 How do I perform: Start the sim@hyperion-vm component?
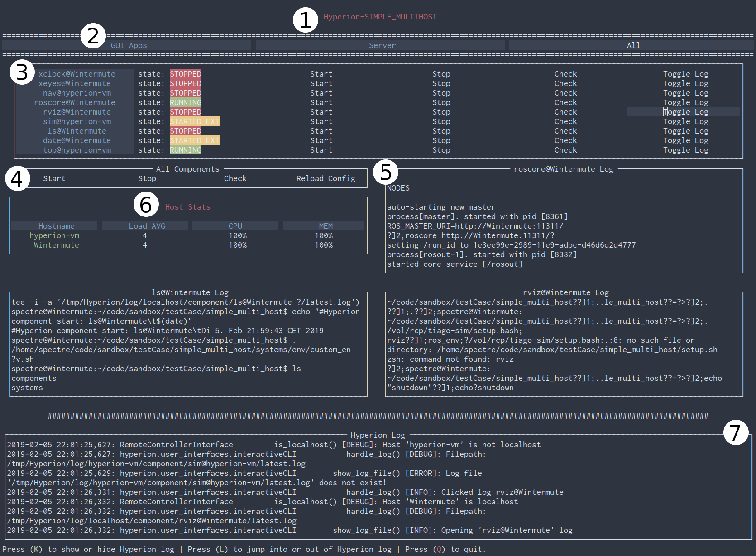click(x=321, y=121)
